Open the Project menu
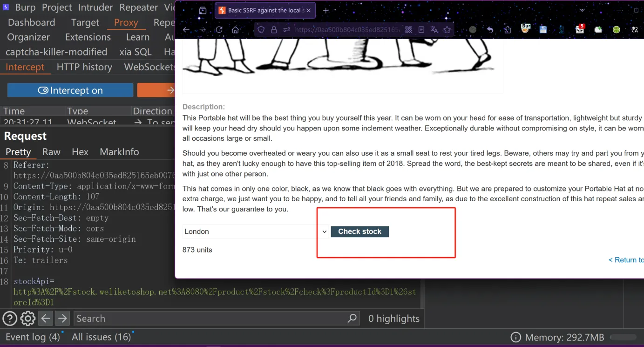Viewport: 644px width, 347px height. point(57,7)
